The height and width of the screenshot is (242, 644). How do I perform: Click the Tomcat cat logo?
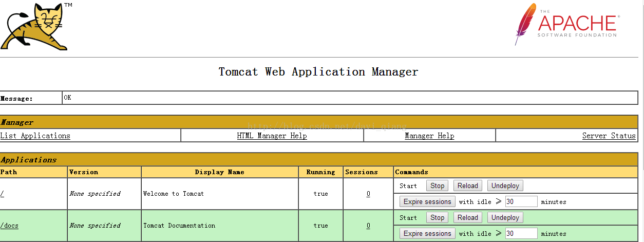(34, 26)
